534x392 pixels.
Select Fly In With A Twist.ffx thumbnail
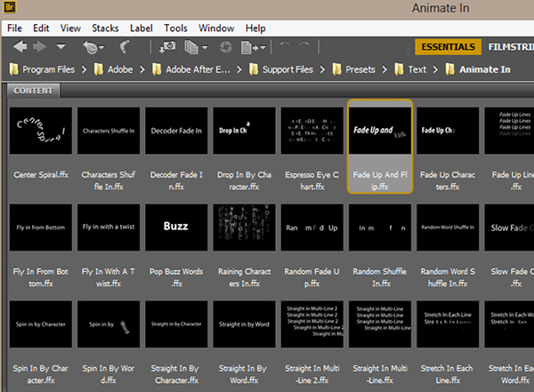click(109, 228)
